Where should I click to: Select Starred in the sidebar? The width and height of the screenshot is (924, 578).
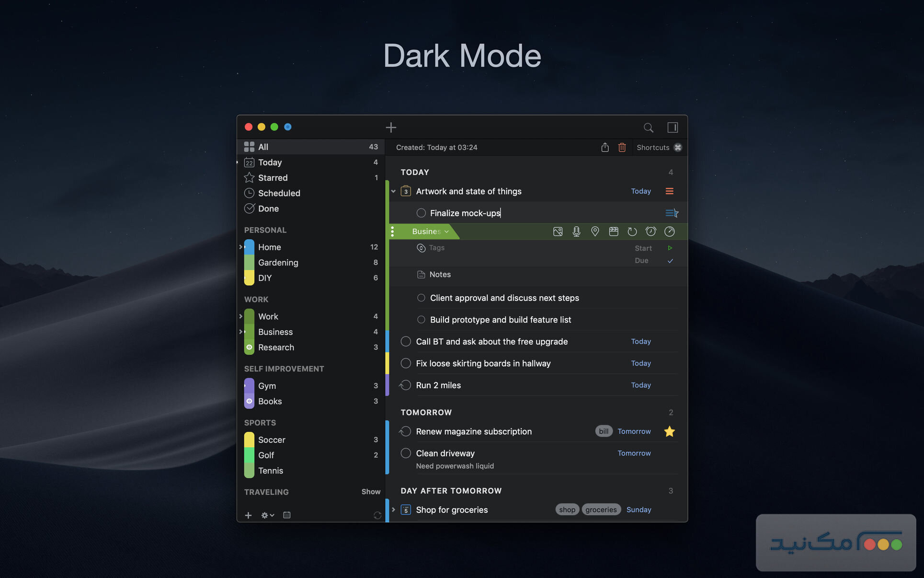(x=273, y=178)
